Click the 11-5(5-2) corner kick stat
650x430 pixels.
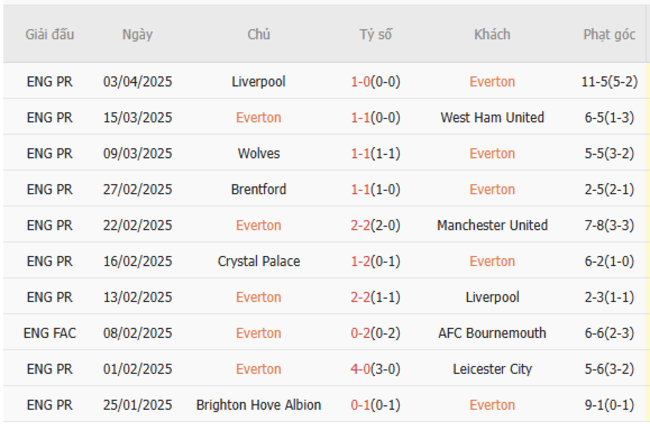click(x=609, y=82)
